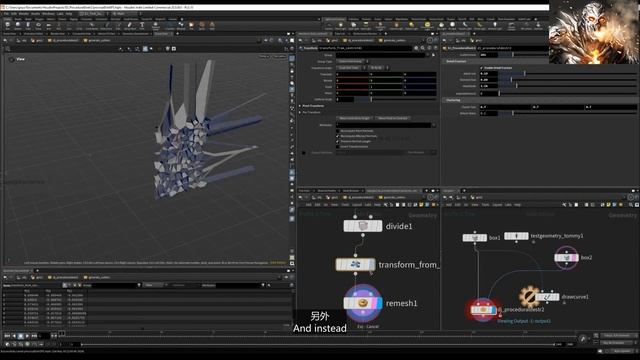Open the Group Type dropdown
This screenshot has width=640, height=360.
tap(352, 62)
